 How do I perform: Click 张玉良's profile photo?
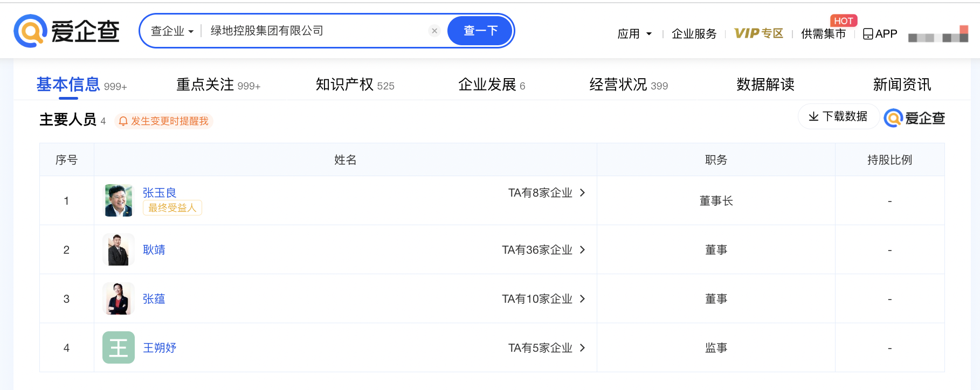coord(119,200)
